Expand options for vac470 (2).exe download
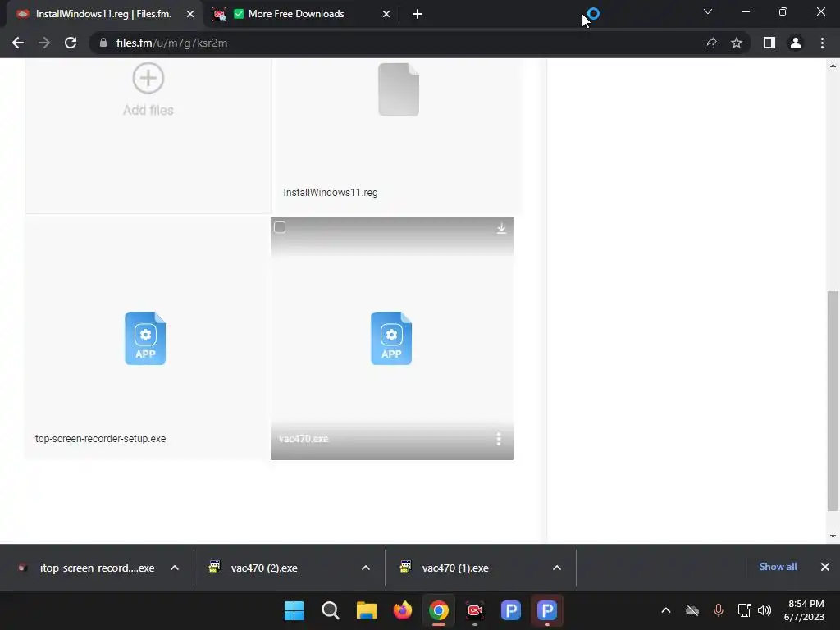Image resolution: width=840 pixels, height=630 pixels. pos(366,568)
